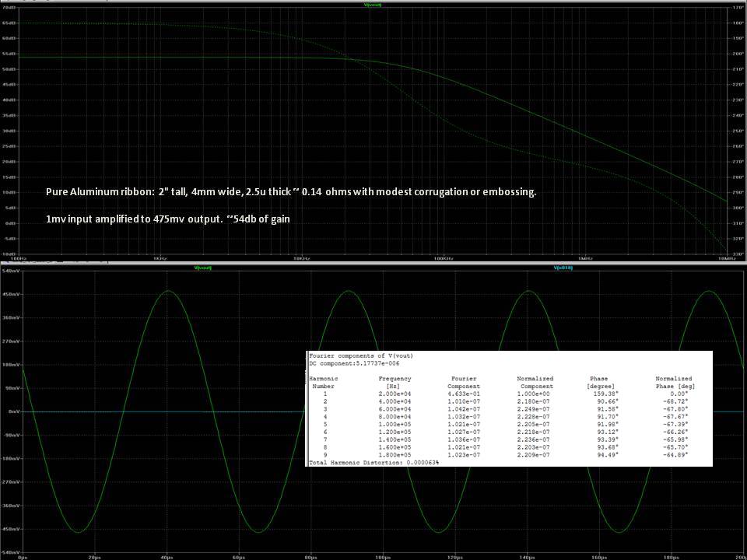
Task: Click the 55dB magnitude axis label
Action: (9, 54)
